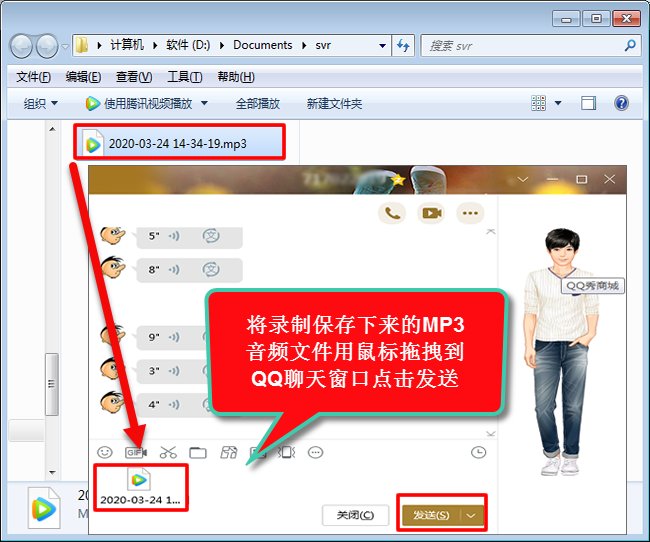
Task: Convert the 5" voice message to text
Action: (x=211, y=236)
